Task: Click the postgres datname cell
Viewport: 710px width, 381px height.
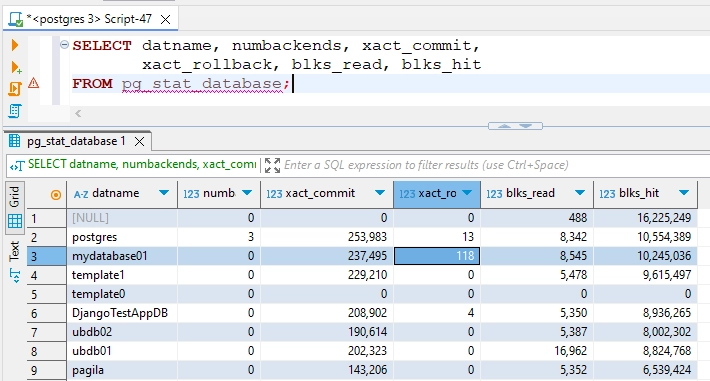Action: tap(122, 237)
